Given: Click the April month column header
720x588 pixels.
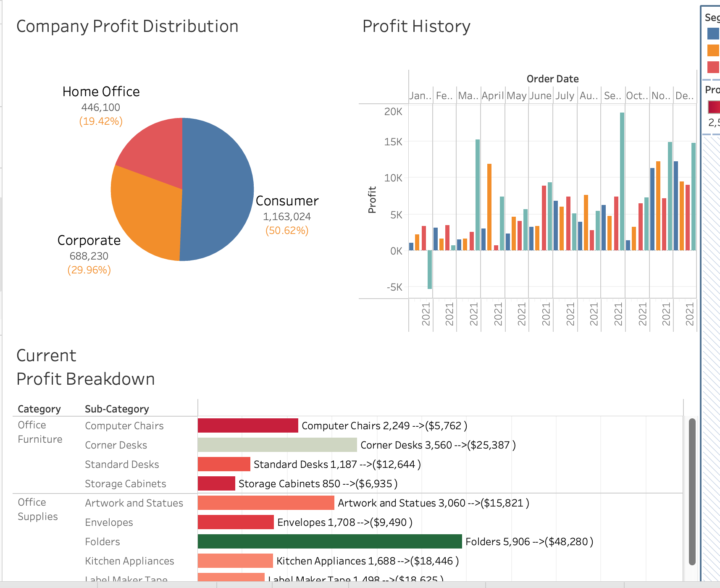Looking at the screenshot, I should pos(493,96).
